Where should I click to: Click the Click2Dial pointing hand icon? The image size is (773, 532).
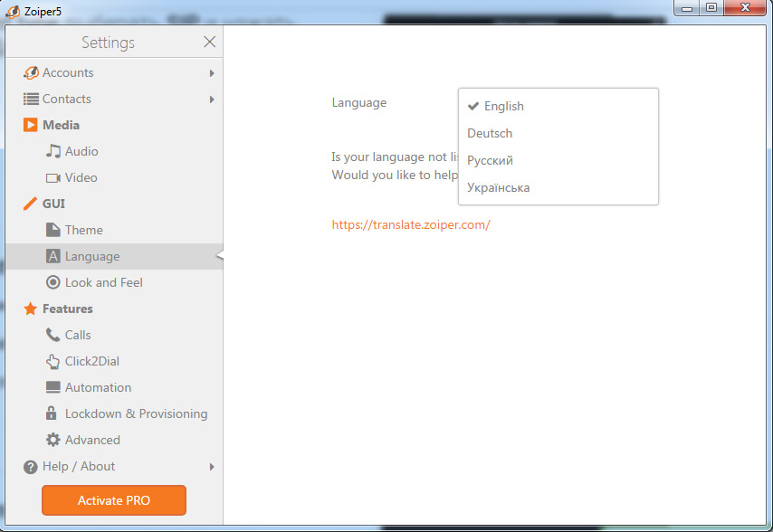coord(52,362)
